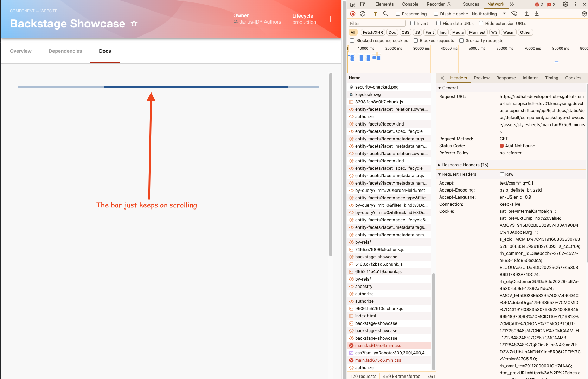
Task: Stop recording network log
Action: coord(353,14)
